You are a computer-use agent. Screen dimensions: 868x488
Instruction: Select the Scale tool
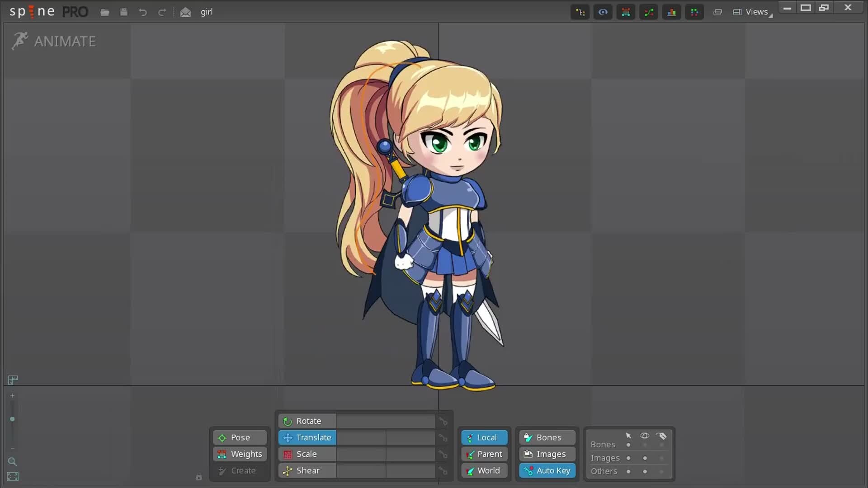307,454
